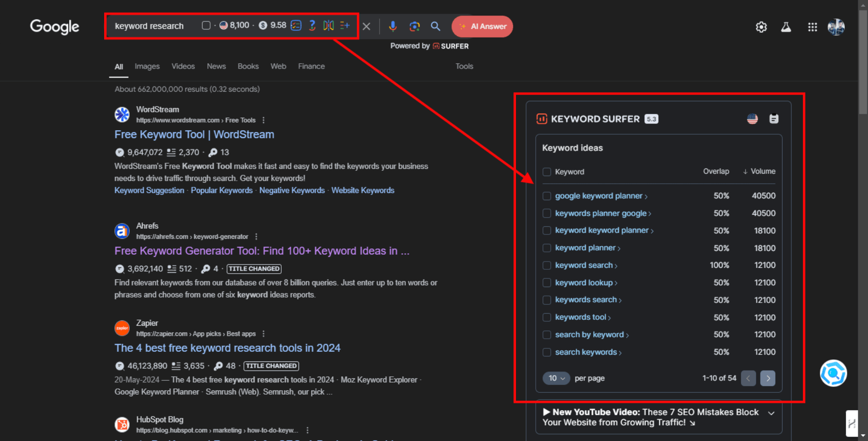Click the Zapier TITLE CHANGED badge
This screenshot has height=441, width=868.
(x=271, y=366)
